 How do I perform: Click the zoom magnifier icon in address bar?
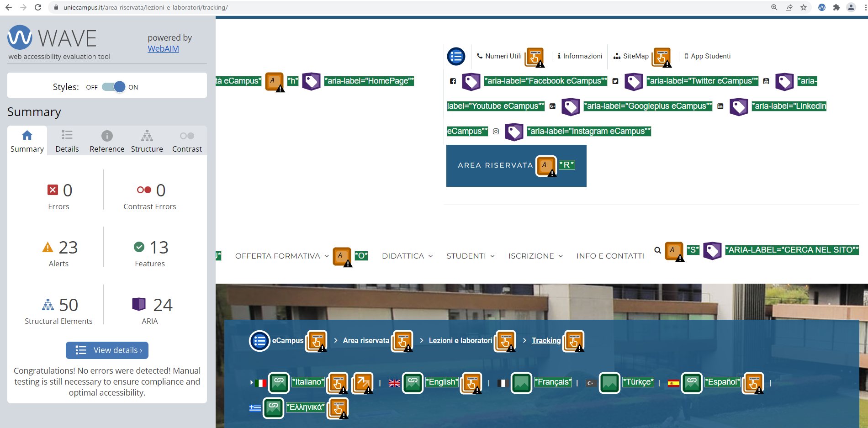774,7
